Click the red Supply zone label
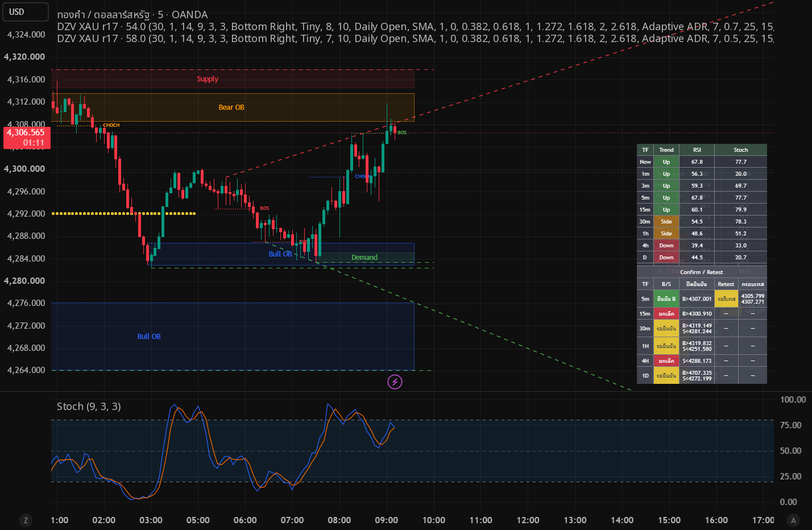 [208, 79]
